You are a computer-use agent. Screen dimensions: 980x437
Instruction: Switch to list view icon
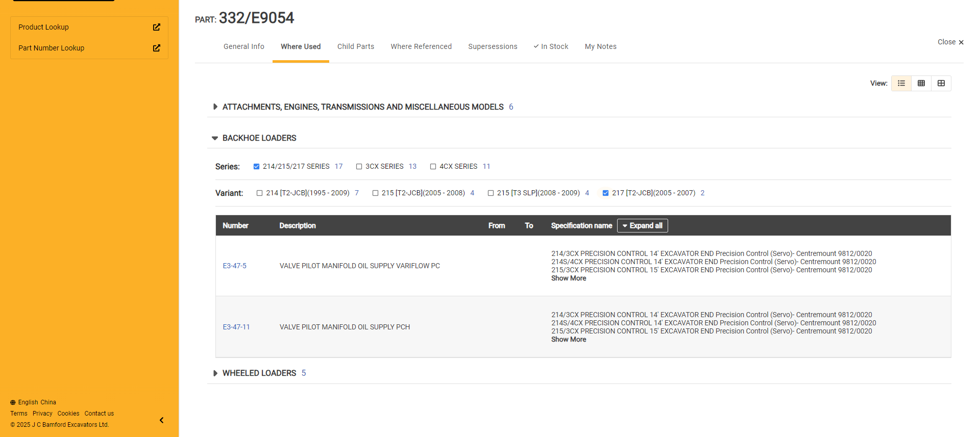coord(901,83)
